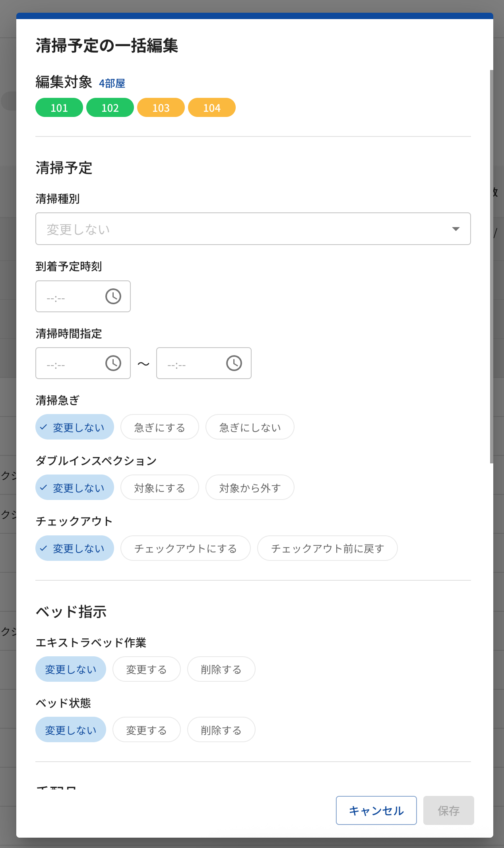This screenshot has width=504, height=848.
Task: Click the orange 104 room chip
Action: (212, 107)
